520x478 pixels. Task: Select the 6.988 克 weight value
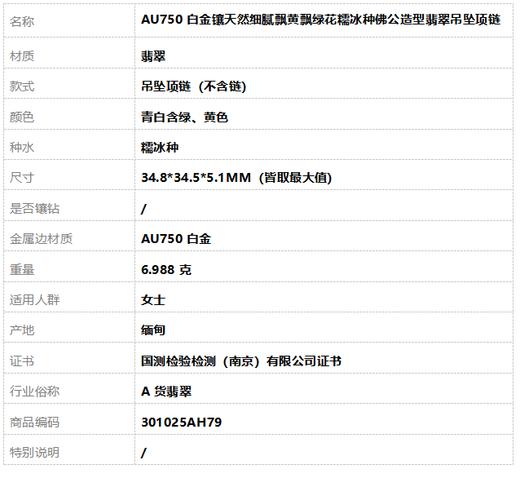[x=166, y=269]
